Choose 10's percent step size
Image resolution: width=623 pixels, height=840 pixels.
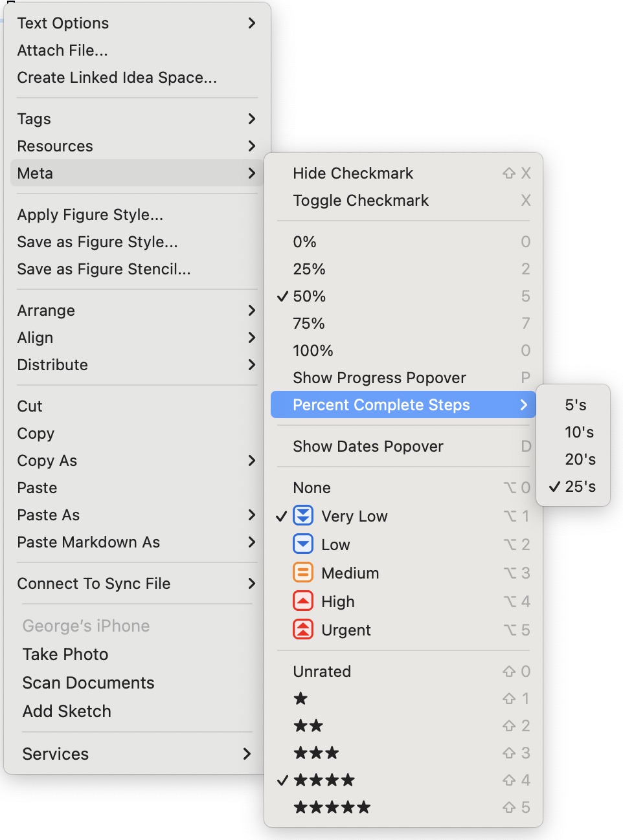pyautogui.click(x=579, y=432)
